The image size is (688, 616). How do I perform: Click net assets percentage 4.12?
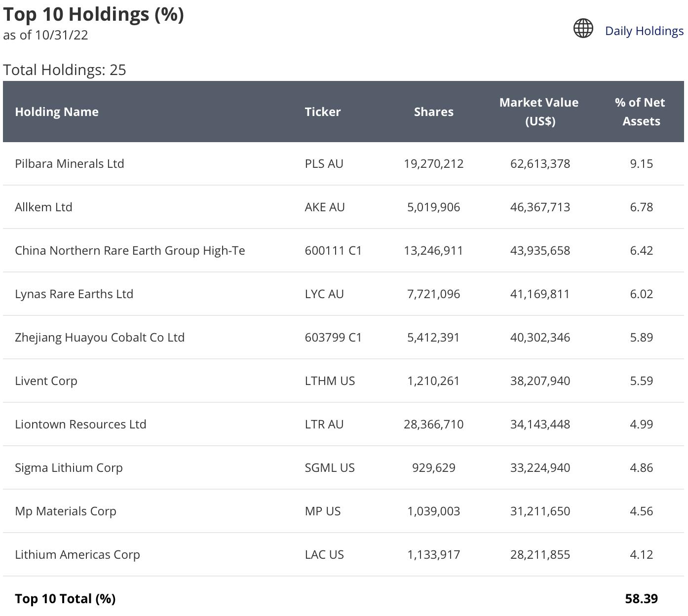(641, 554)
